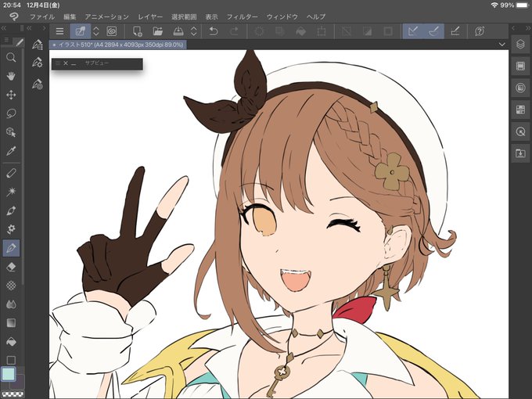Select the Fill bucket tool
This screenshot has height=399, width=532.
pos(11,342)
